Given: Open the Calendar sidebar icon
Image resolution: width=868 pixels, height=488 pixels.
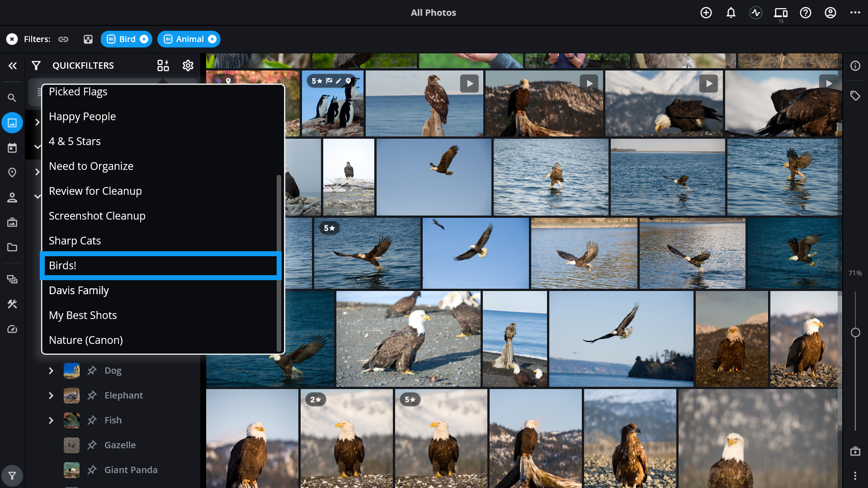Looking at the screenshot, I should (x=12, y=148).
